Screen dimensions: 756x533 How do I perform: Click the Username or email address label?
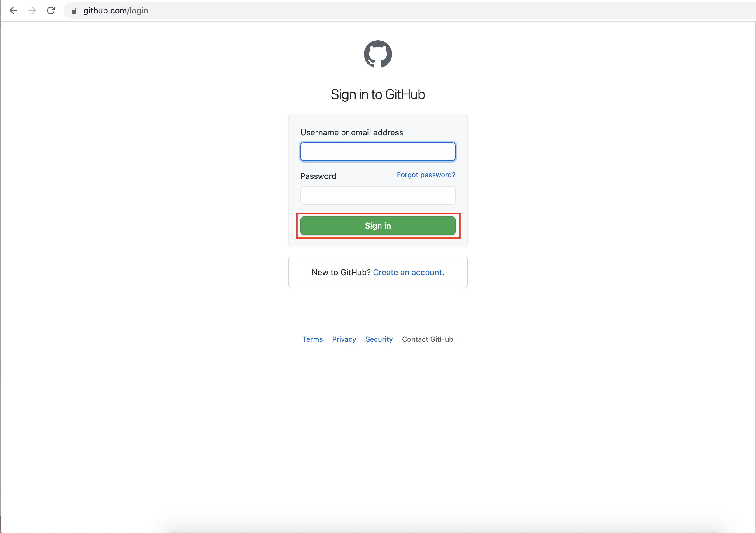point(351,132)
